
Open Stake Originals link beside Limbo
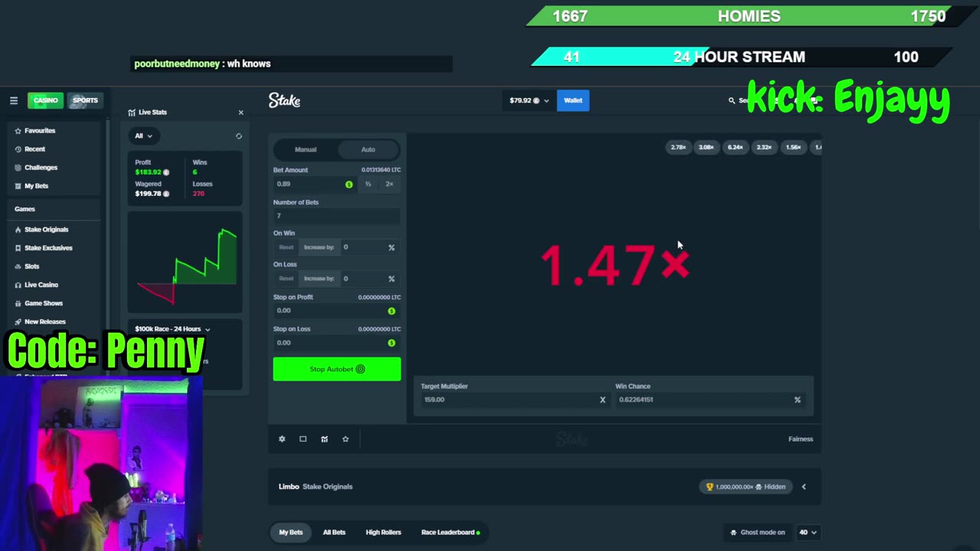tap(328, 487)
